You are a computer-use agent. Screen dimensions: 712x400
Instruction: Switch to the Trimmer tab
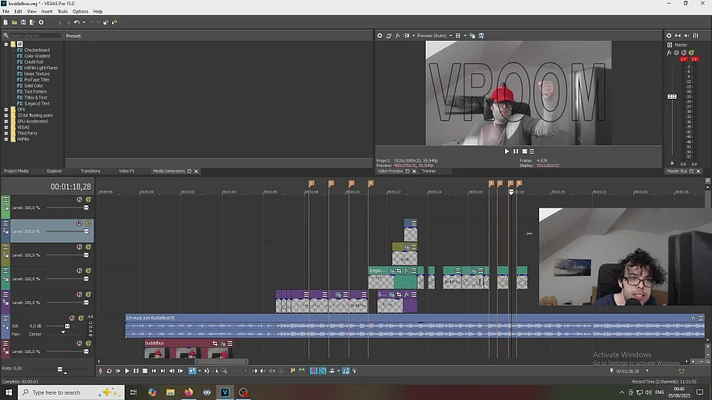(x=429, y=171)
